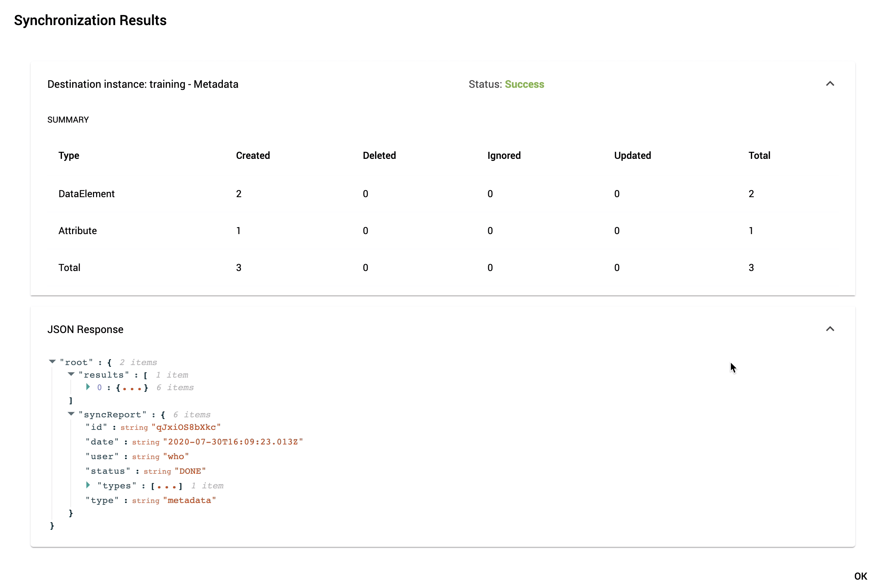Collapse the root JSON node triangle
The image size is (881, 588).
click(53, 362)
